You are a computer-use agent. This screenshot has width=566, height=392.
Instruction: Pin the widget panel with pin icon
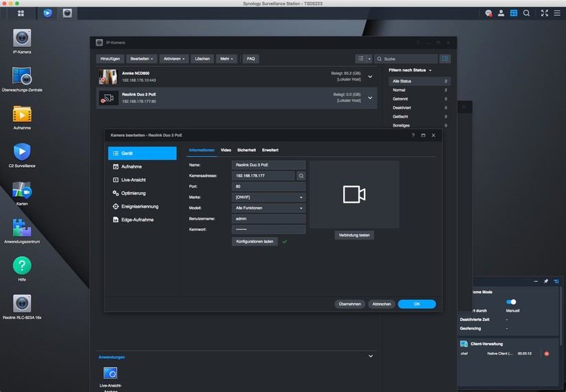tap(546, 281)
